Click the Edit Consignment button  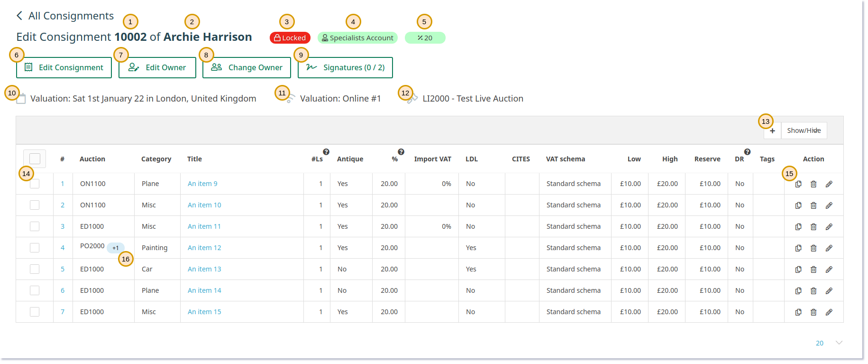pyautogui.click(x=64, y=67)
